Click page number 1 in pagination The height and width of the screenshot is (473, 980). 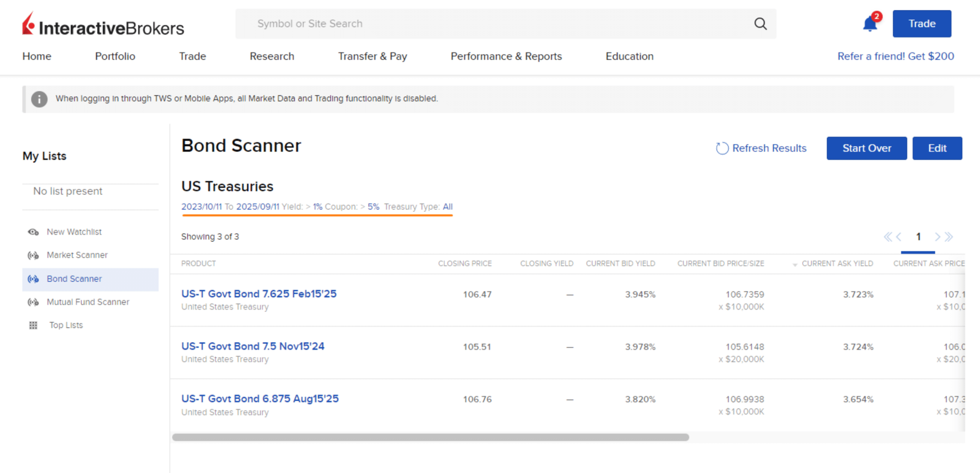click(x=918, y=237)
